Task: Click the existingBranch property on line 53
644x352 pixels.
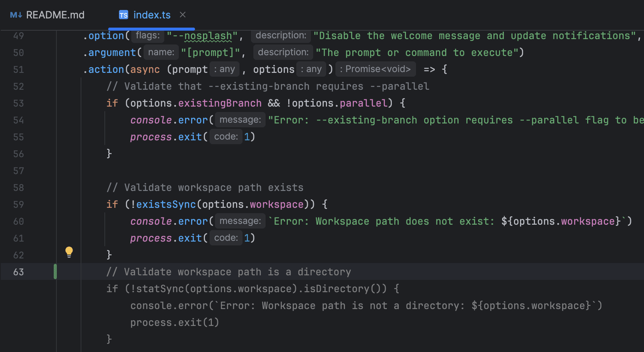Action: (x=220, y=103)
